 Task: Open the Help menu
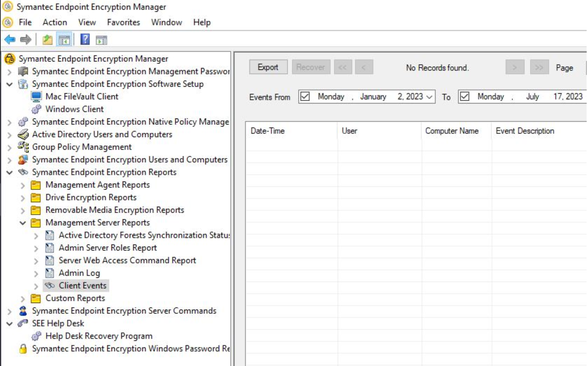coord(202,22)
